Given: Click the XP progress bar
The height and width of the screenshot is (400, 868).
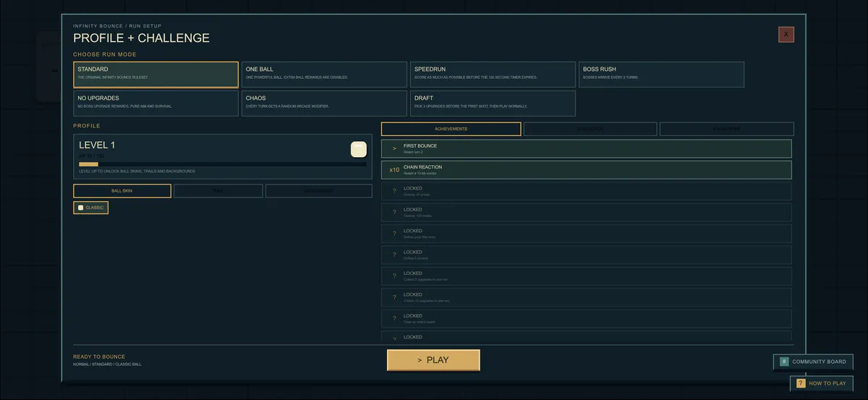Looking at the screenshot, I should point(222,164).
